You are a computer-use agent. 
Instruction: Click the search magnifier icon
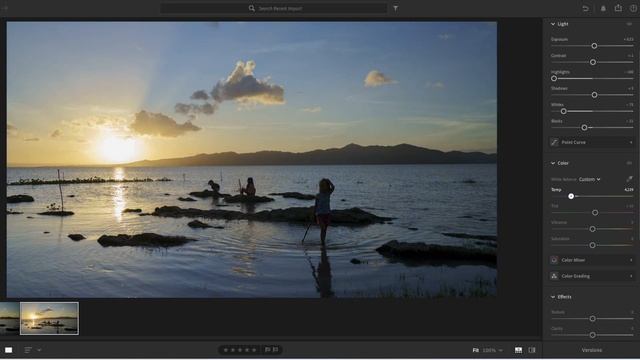point(251,8)
